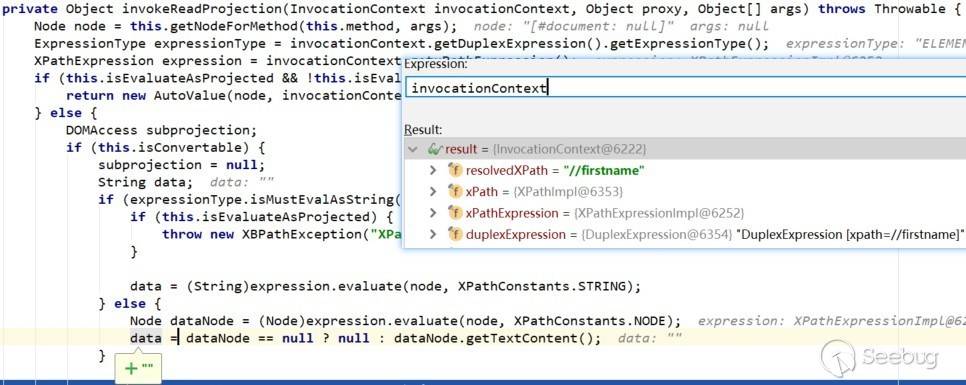The height and width of the screenshot is (385, 966).
Task: Click the data variable on highlighted line
Action: [x=145, y=338]
